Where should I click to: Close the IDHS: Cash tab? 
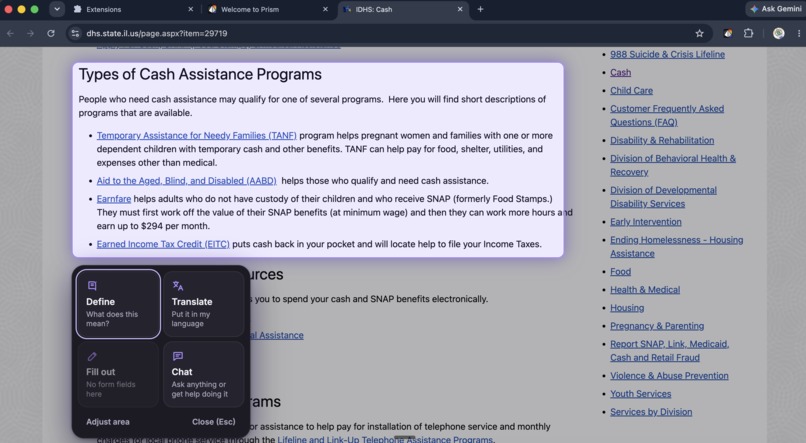point(460,9)
